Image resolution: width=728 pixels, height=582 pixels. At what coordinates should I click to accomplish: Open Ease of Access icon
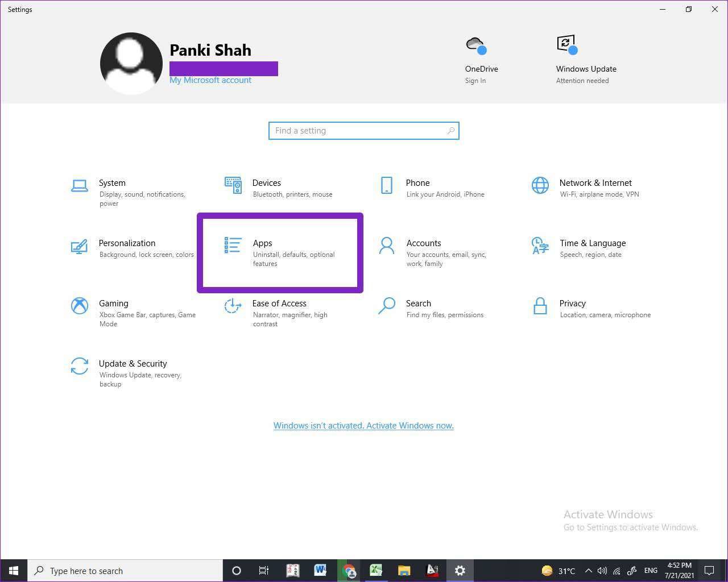tap(233, 306)
